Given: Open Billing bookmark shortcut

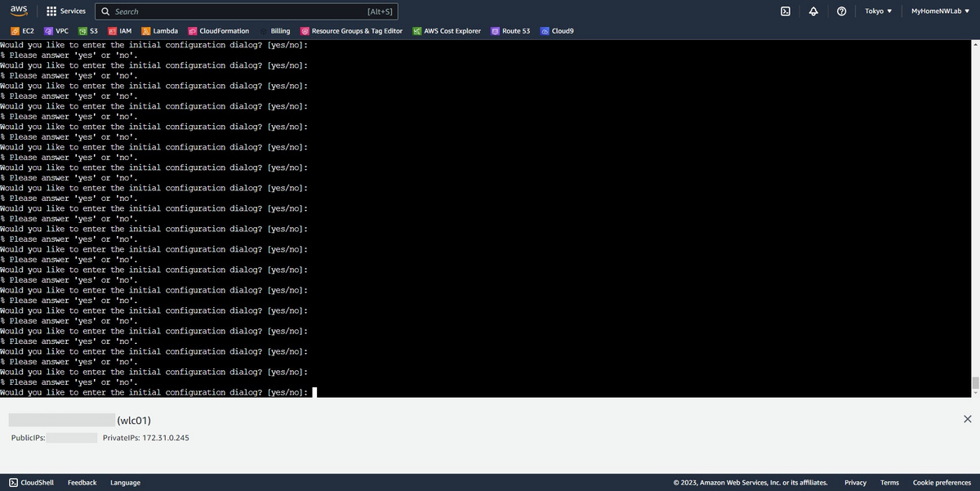Looking at the screenshot, I should point(274,31).
